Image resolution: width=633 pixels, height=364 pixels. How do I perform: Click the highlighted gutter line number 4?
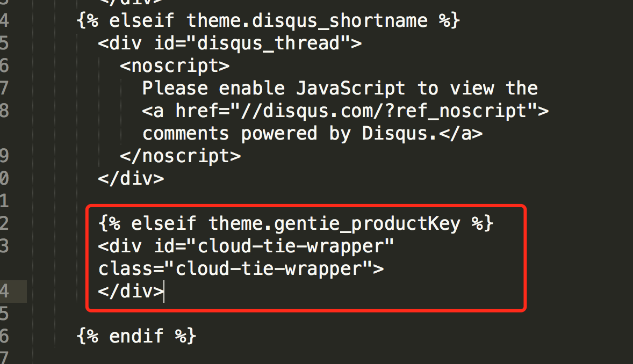(x=4, y=292)
